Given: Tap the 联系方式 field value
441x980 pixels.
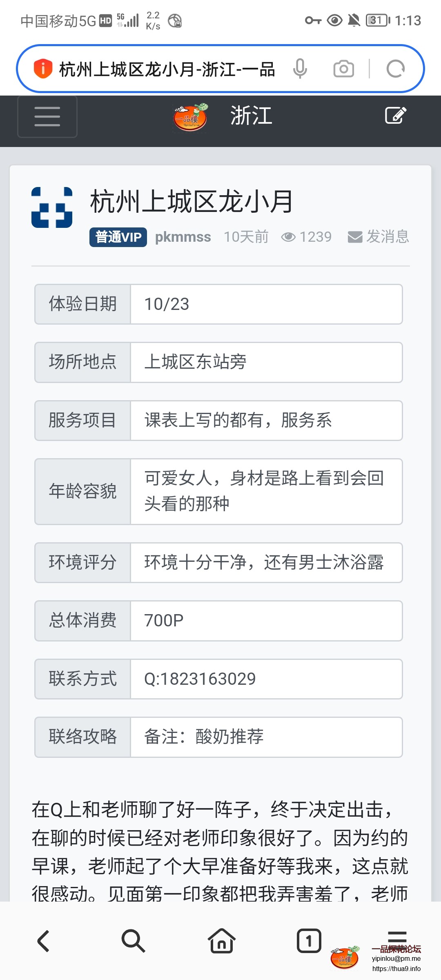Looking at the screenshot, I should coord(200,679).
